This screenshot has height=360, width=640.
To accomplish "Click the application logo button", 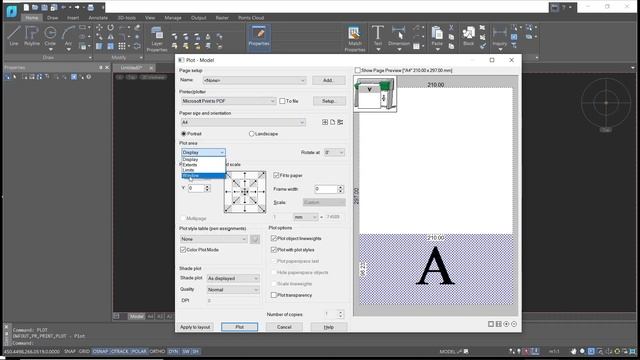I will [11, 11].
